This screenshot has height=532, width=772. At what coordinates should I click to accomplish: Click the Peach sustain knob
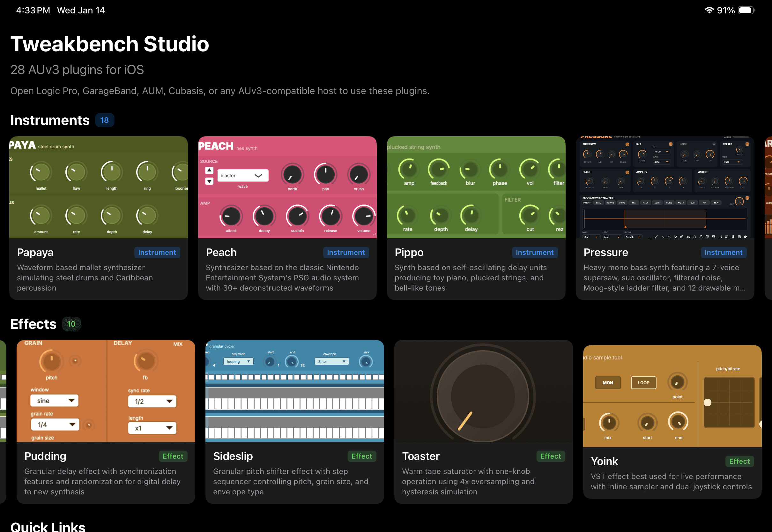point(297,216)
